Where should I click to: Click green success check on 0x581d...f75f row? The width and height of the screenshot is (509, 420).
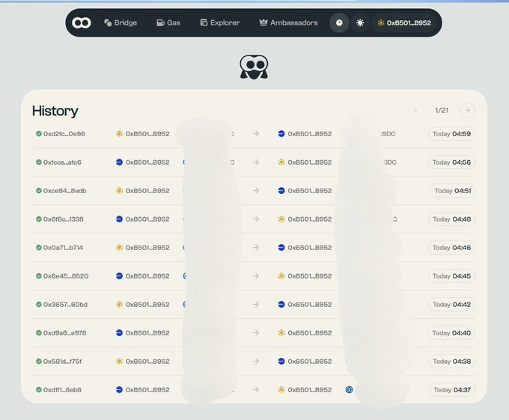tap(39, 362)
